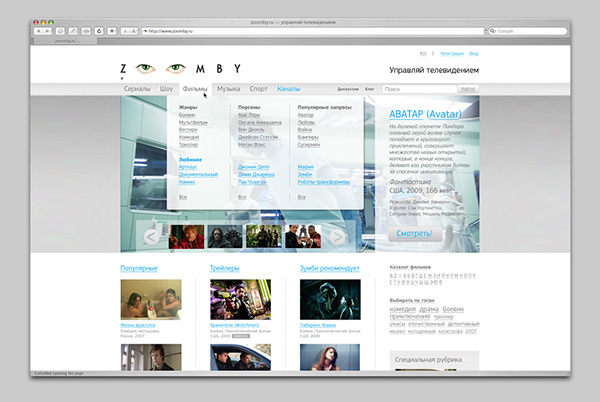600x402 pixels.
Task: Select genre Триллер in dropdown
Action: pyautogui.click(x=188, y=145)
